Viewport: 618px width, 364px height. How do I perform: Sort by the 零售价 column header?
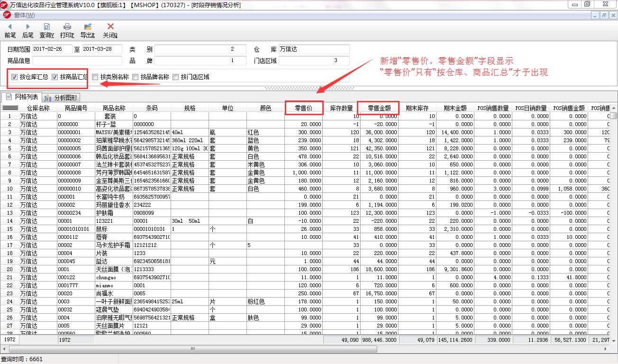pyautogui.click(x=304, y=108)
